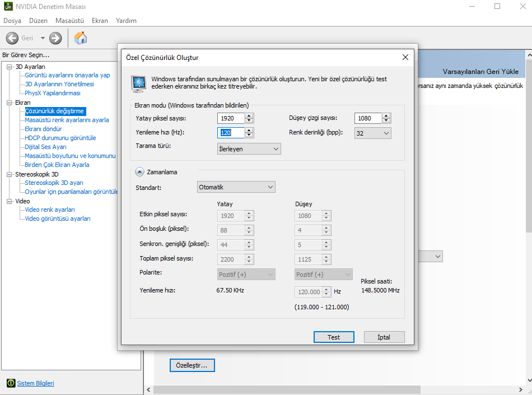Open the Düzen menu

tap(38, 21)
